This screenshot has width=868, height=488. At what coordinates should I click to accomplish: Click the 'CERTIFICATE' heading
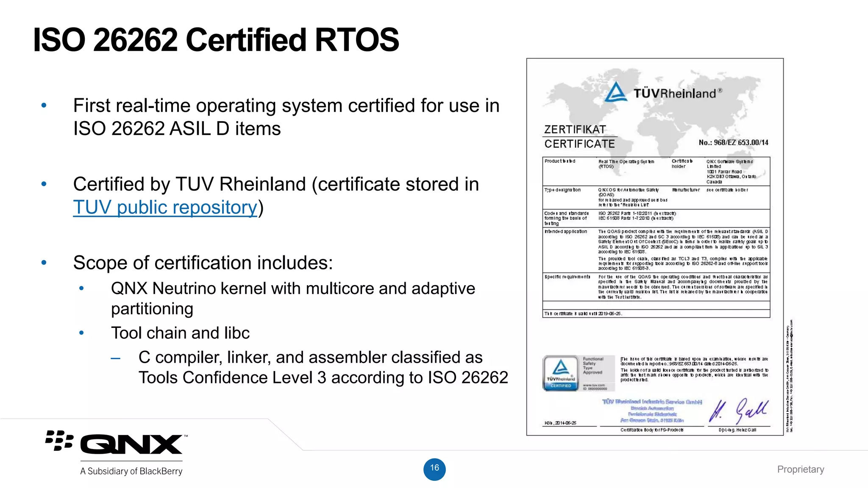pos(579,144)
